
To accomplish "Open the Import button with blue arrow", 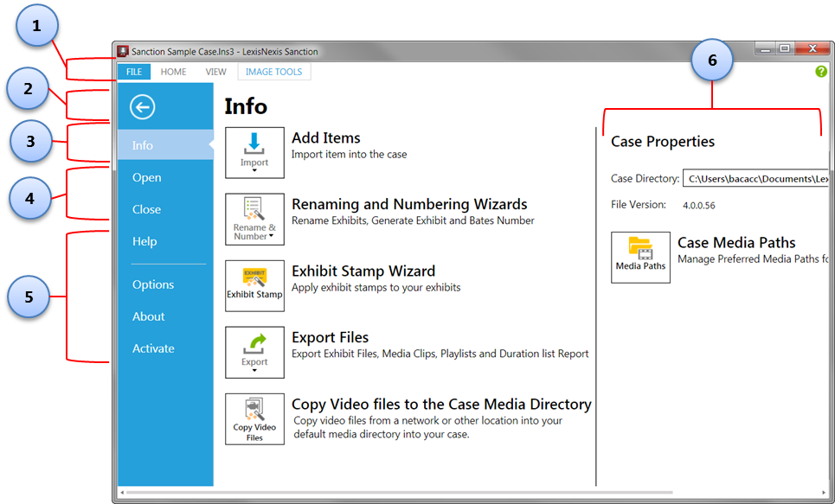I will tap(254, 153).
